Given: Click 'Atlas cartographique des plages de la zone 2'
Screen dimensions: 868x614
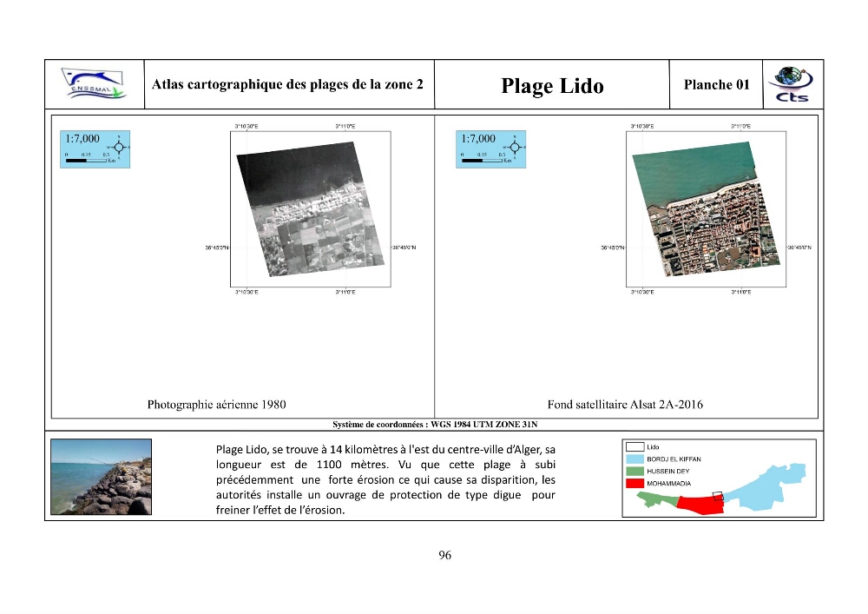Looking at the screenshot, I should pyautogui.click(x=287, y=84).
